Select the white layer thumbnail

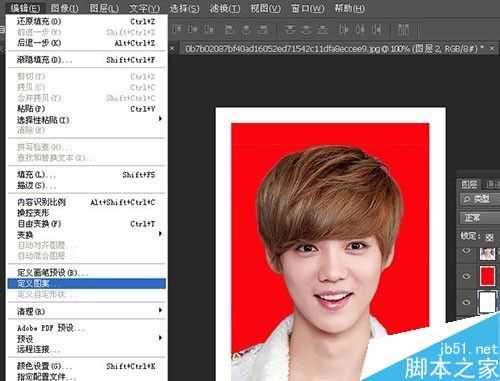point(487,302)
